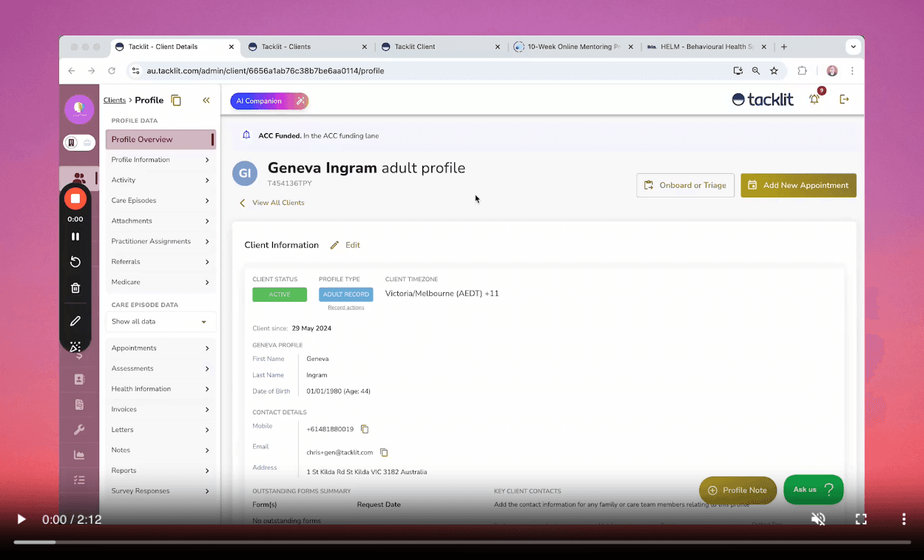Click the Onboard or Triage button
The height and width of the screenshot is (560, 924).
[685, 185]
